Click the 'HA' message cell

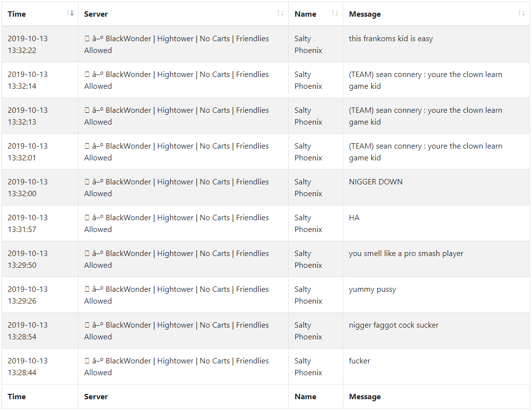pos(436,223)
